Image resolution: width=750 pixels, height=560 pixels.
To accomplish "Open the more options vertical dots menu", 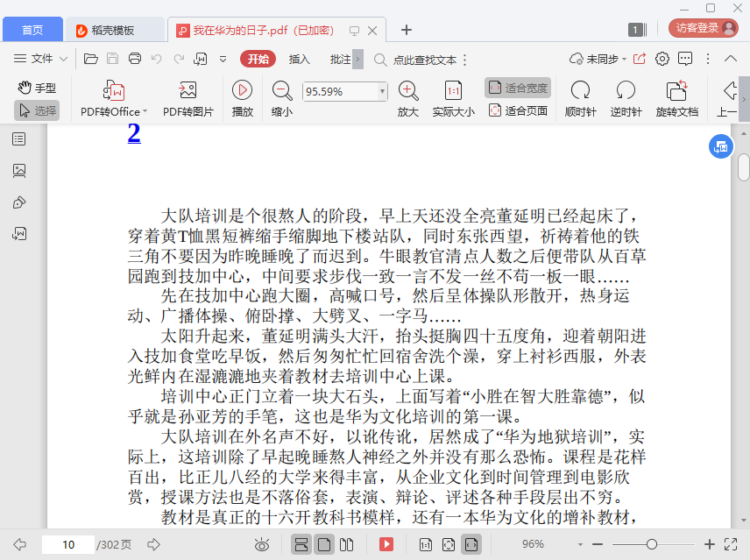I will tap(708, 59).
